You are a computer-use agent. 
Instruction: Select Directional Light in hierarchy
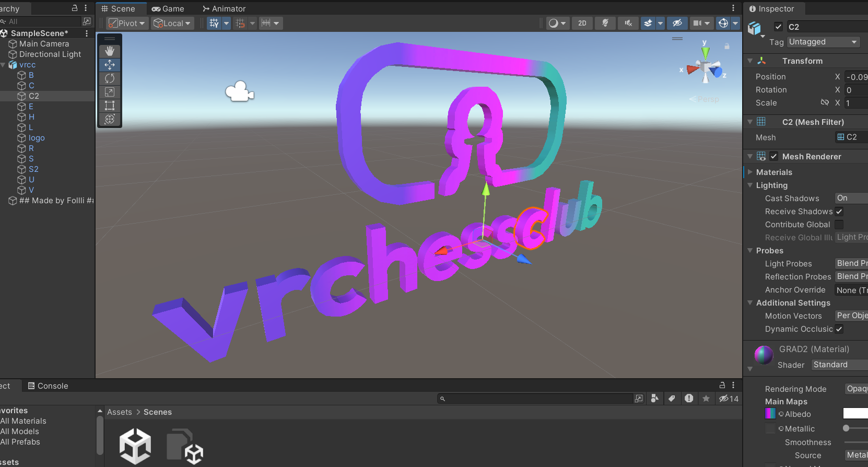tap(50, 54)
